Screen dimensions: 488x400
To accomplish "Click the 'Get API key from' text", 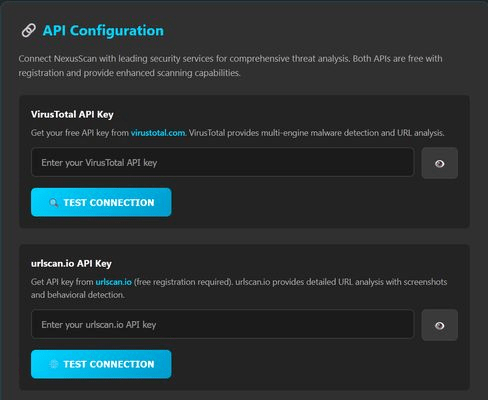I will [x=62, y=282].
